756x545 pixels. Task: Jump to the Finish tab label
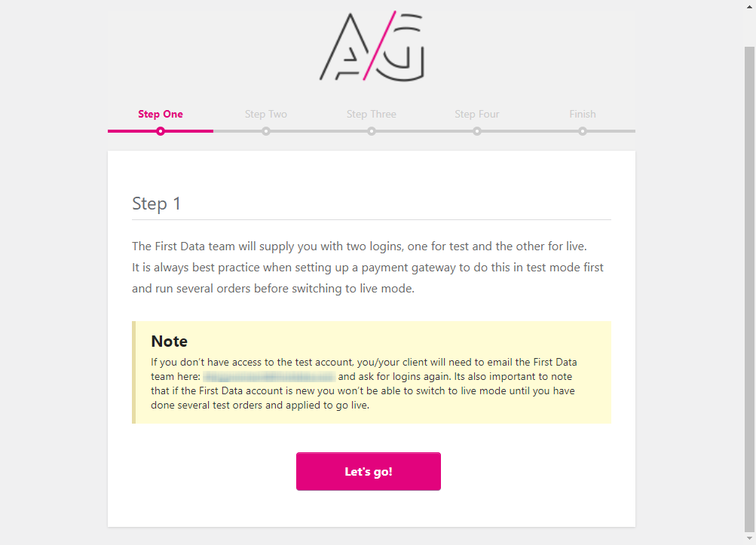point(583,115)
